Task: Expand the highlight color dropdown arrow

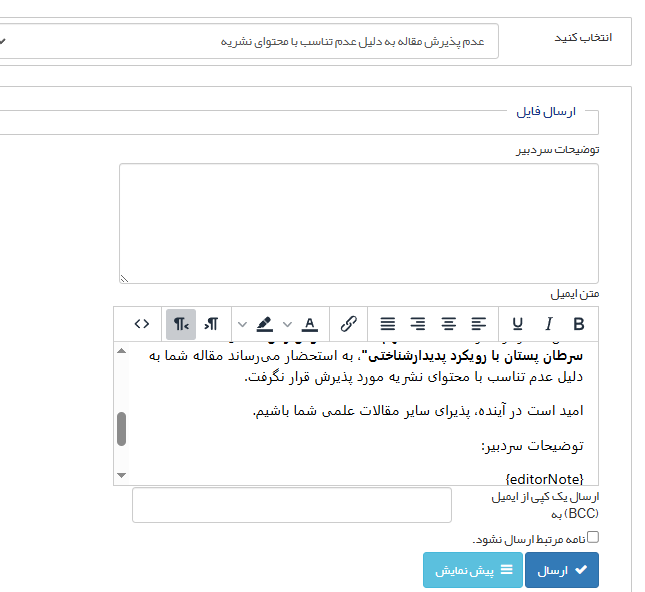Action: click(241, 324)
